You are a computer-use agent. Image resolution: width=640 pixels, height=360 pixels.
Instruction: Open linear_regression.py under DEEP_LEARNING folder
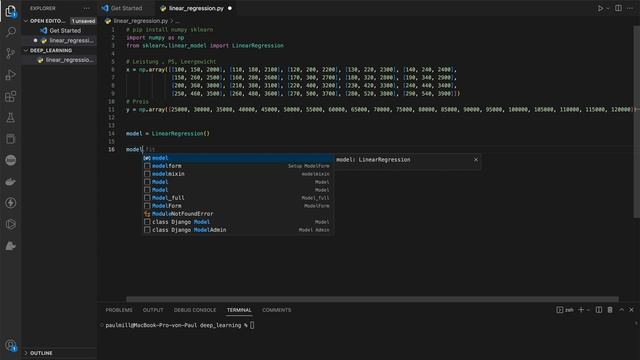click(x=60, y=60)
